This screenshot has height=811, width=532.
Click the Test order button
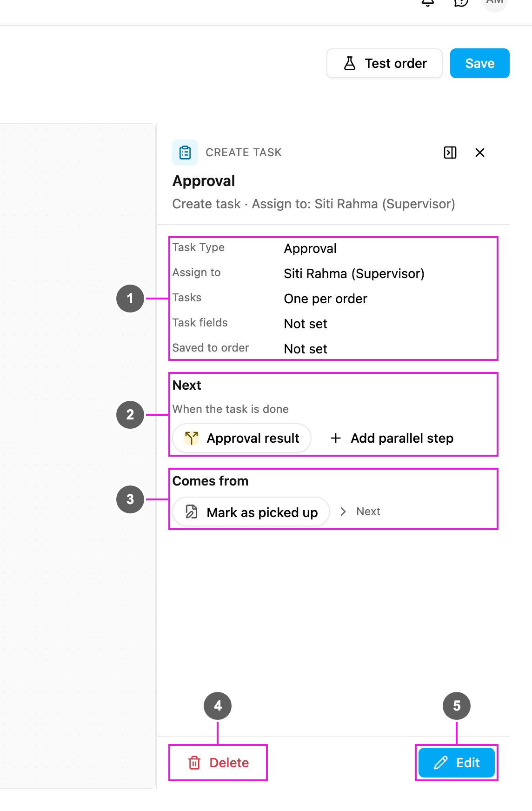(x=384, y=63)
